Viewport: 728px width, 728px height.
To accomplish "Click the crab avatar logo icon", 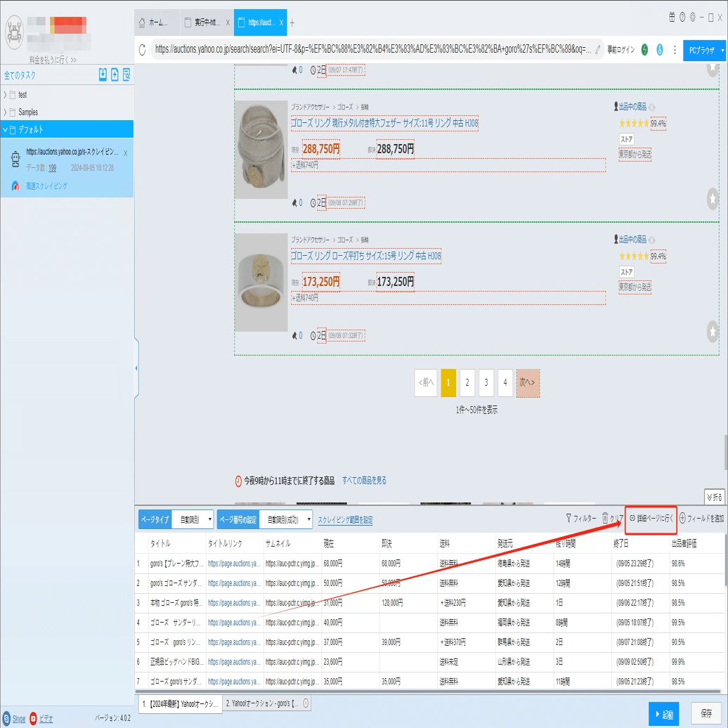I will [x=14, y=32].
